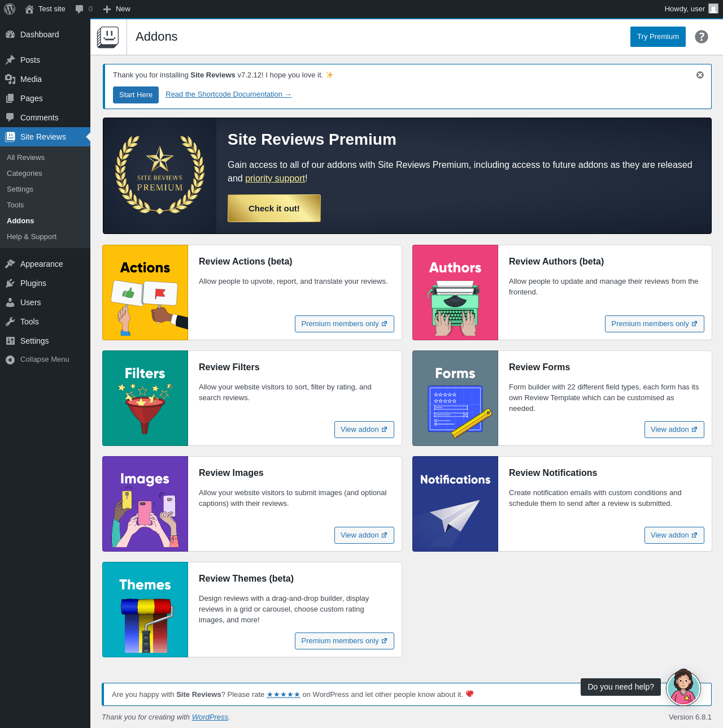This screenshot has width=723, height=728.
Task: Click the Check it out! gold button
Action: (x=274, y=209)
